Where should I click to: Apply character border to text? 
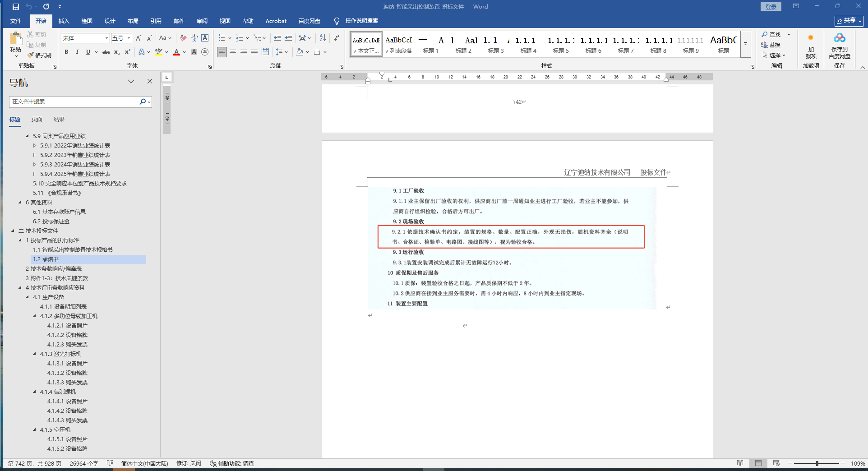click(205, 38)
